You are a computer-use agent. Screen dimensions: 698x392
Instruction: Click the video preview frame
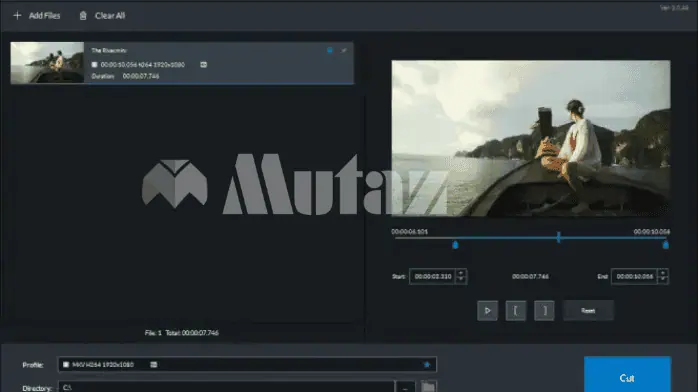click(531, 138)
